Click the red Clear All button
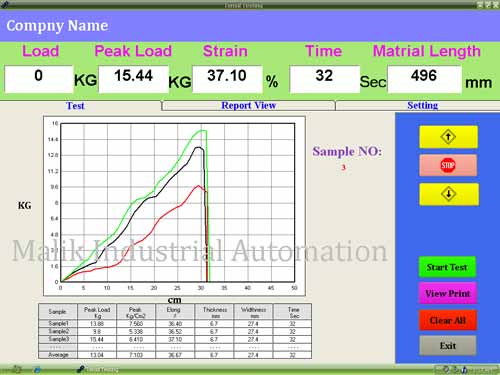Screen dimensions: 500x375 pyautogui.click(x=448, y=320)
